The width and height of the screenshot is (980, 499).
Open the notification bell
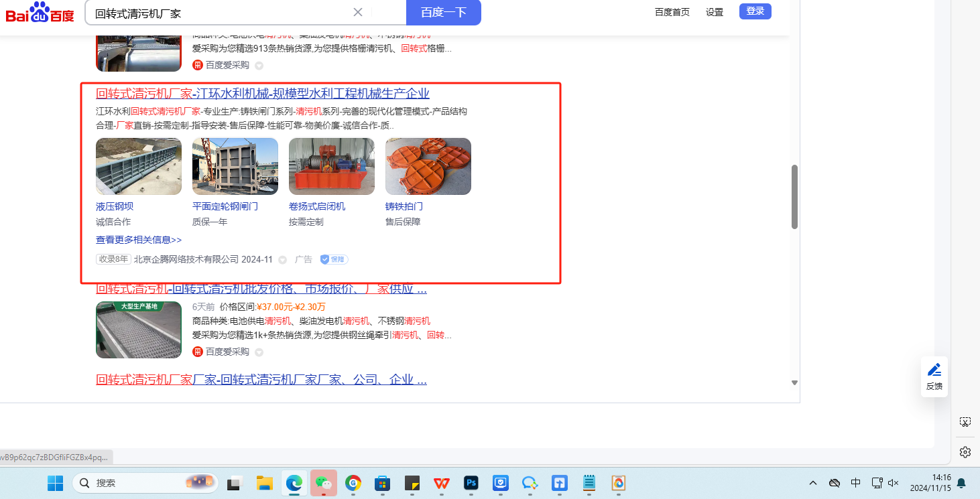coord(961,483)
